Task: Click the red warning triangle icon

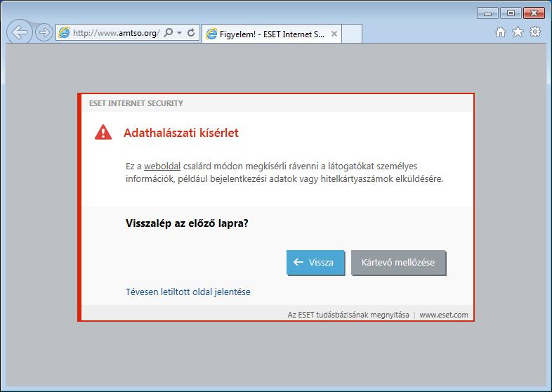Action: click(x=103, y=133)
